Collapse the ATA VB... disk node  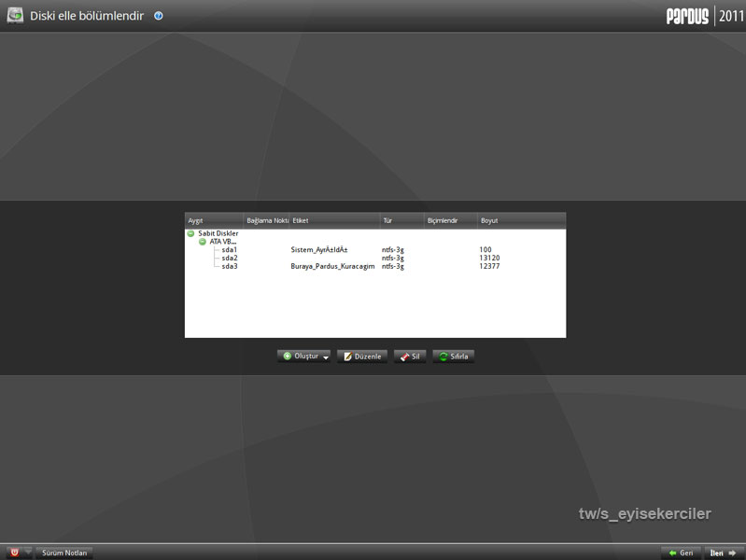203,242
